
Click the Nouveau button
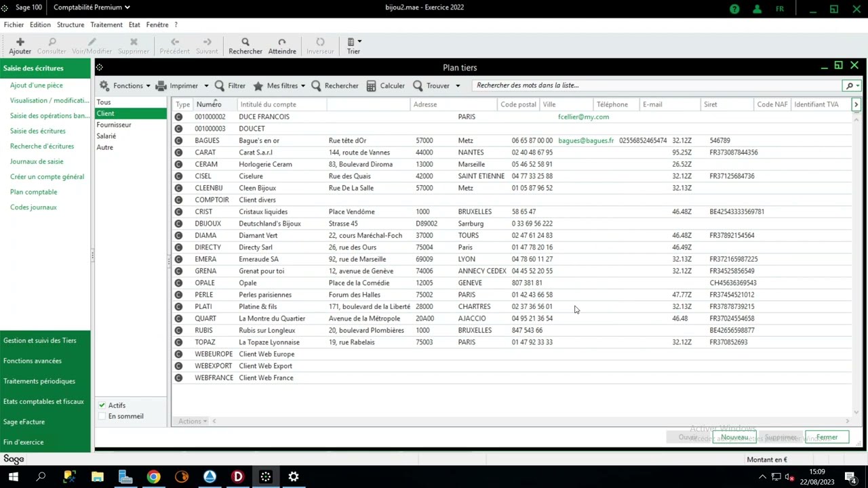coord(734,437)
